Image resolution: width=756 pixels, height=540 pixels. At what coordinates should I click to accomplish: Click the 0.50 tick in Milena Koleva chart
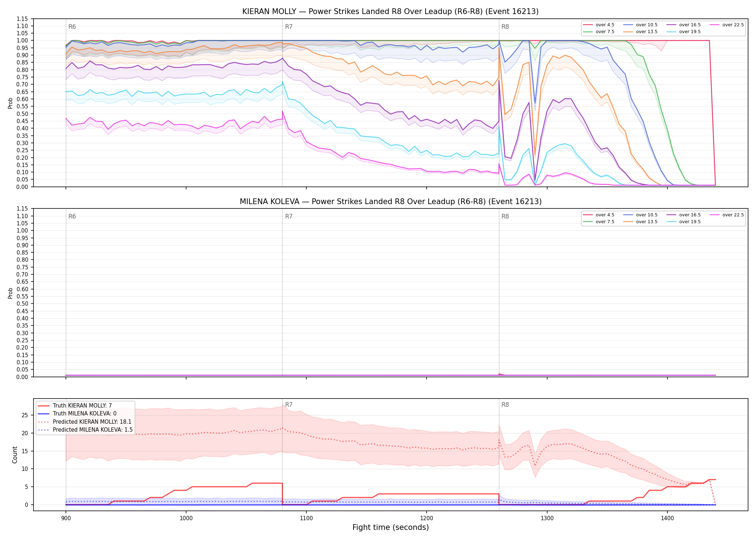[22, 304]
